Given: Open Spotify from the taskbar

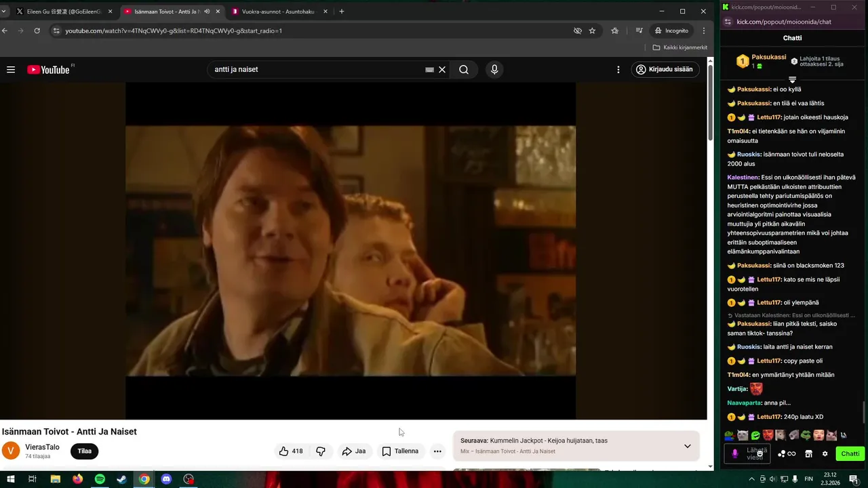Looking at the screenshot, I should 100,479.
